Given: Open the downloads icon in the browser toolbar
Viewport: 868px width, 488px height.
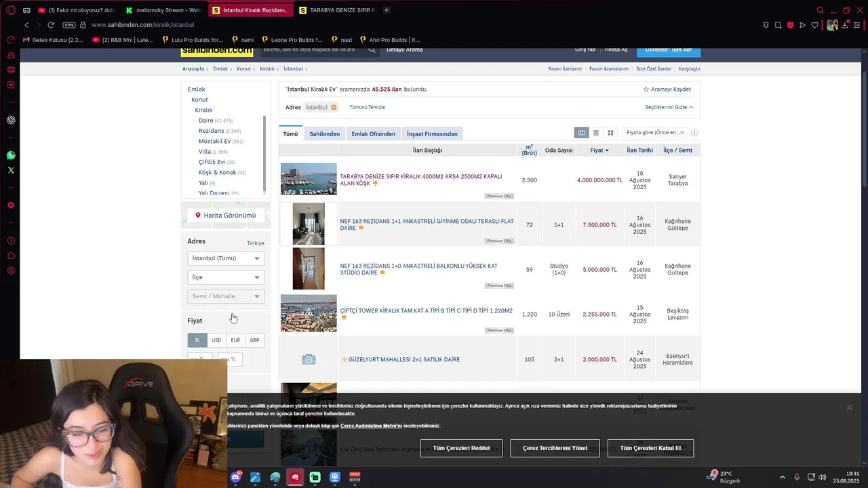Looking at the screenshot, I should 844,25.
